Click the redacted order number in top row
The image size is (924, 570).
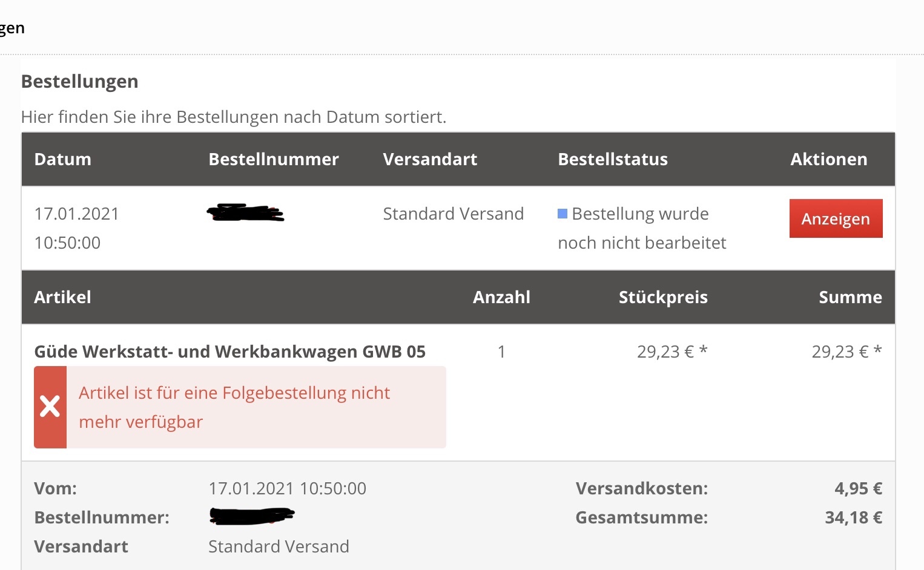click(245, 213)
